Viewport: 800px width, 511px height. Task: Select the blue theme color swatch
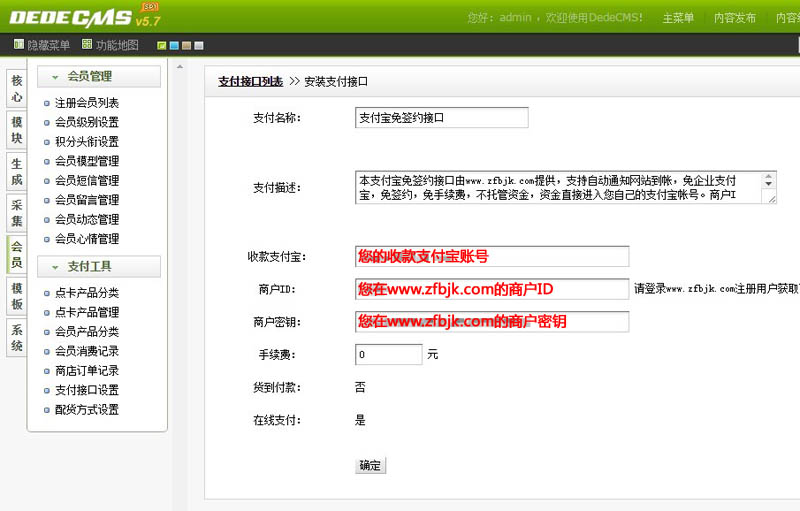point(174,45)
